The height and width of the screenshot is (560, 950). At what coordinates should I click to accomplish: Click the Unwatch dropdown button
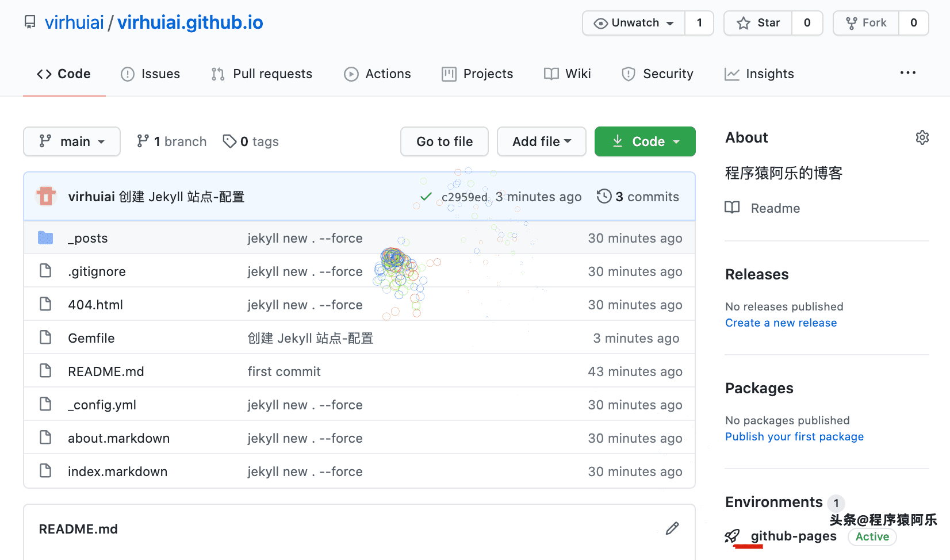click(x=634, y=23)
